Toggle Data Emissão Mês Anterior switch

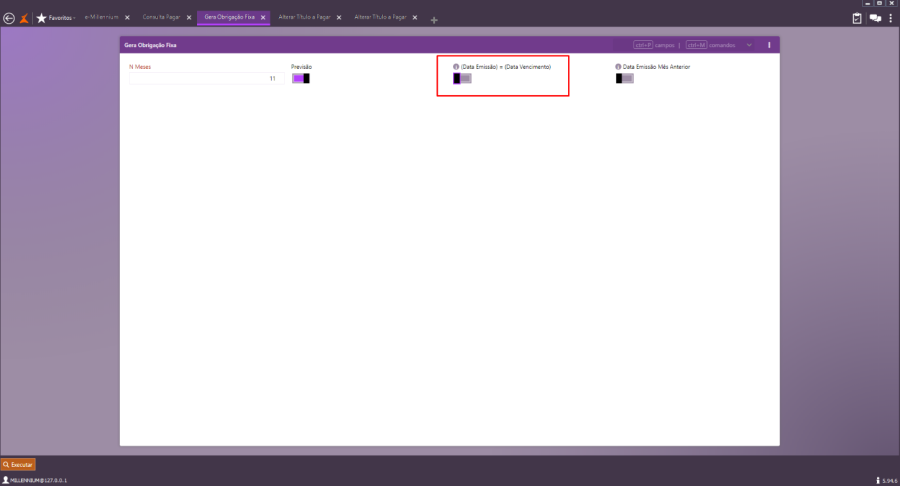point(624,79)
